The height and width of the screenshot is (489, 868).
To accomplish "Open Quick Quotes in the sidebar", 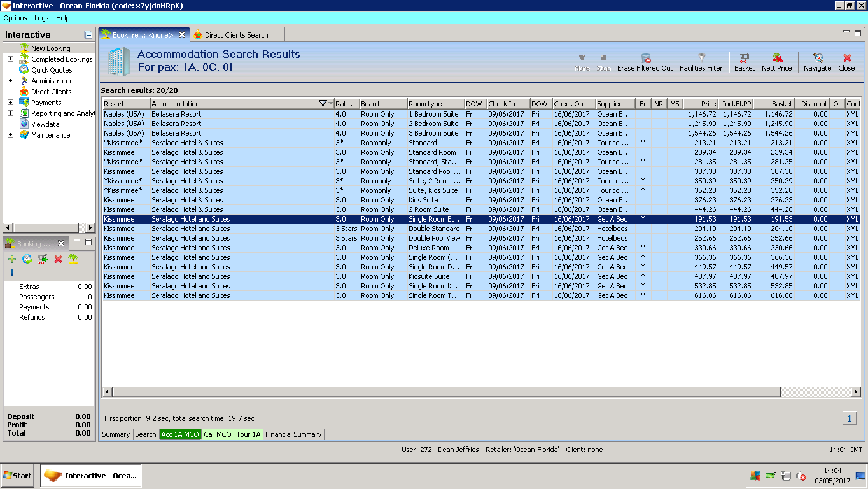I will [52, 70].
